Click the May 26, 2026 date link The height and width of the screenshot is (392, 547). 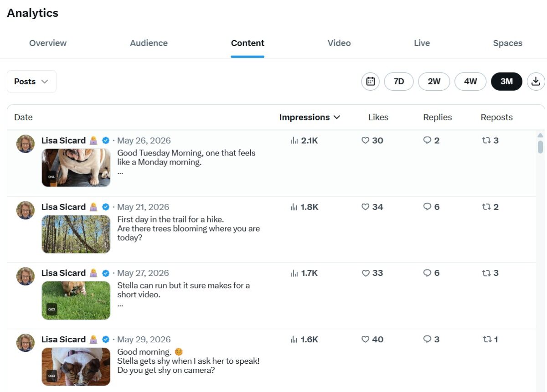(144, 141)
